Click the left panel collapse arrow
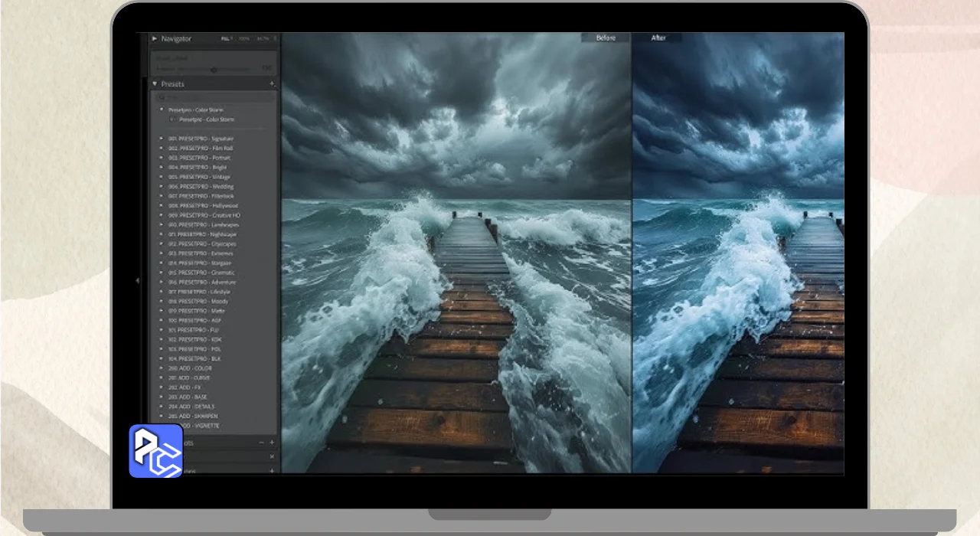This screenshot has height=536, width=980. pyautogui.click(x=138, y=281)
